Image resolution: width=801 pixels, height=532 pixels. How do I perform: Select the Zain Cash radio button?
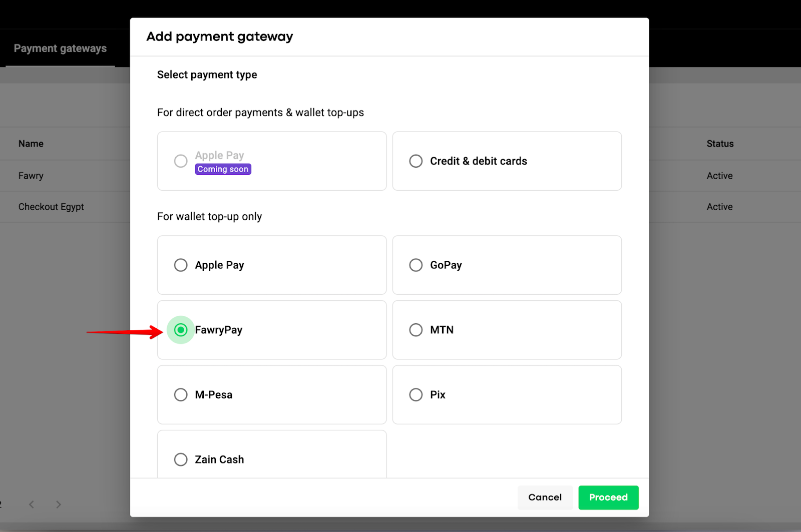pos(181,459)
